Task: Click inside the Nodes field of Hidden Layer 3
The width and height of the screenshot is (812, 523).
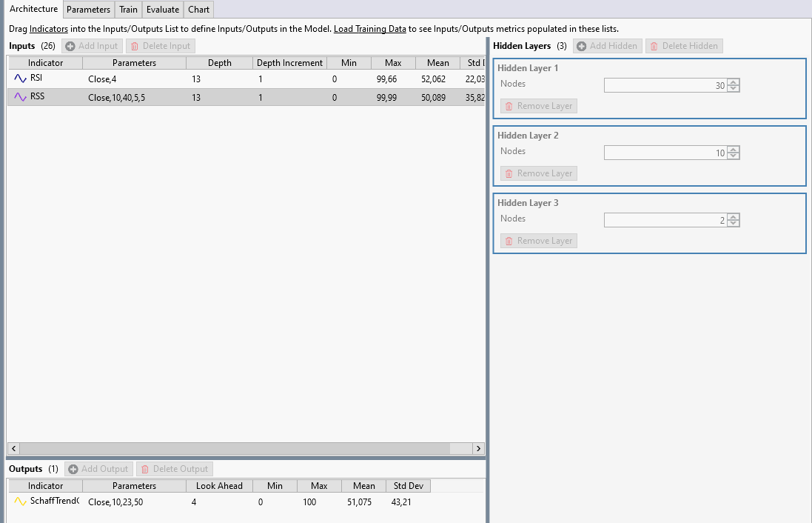Action: click(x=666, y=219)
